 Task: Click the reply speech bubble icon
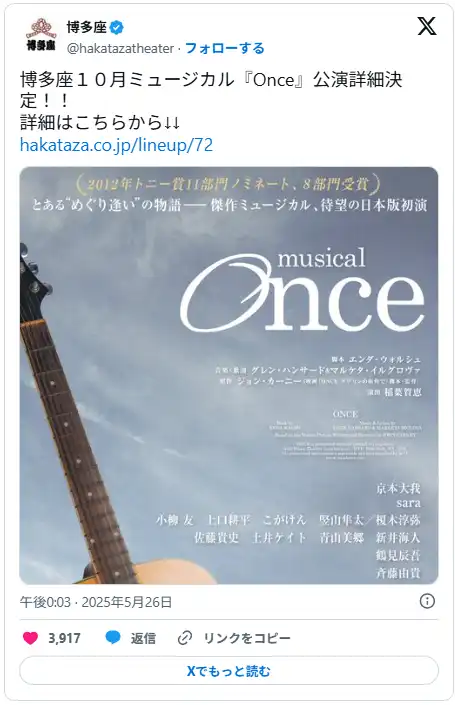[113, 637]
